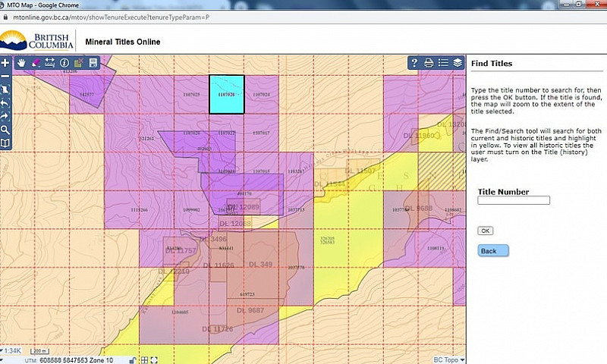Image resolution: width=607 pixels, height=364 pixels.
Task: Click district lot DL 9687 label
Action: click(x=250, y=310)
